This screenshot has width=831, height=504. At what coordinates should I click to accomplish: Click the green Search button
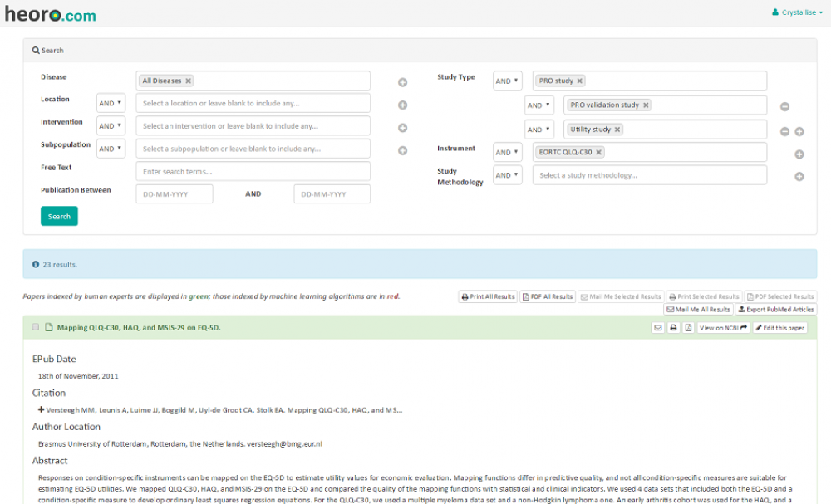tap(59, 216)
